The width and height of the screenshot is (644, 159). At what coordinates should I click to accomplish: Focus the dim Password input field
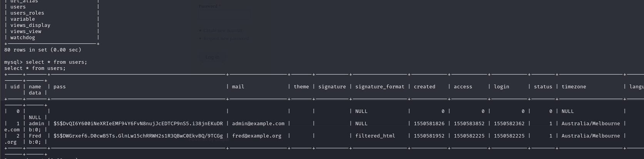(x=225, y=16)
